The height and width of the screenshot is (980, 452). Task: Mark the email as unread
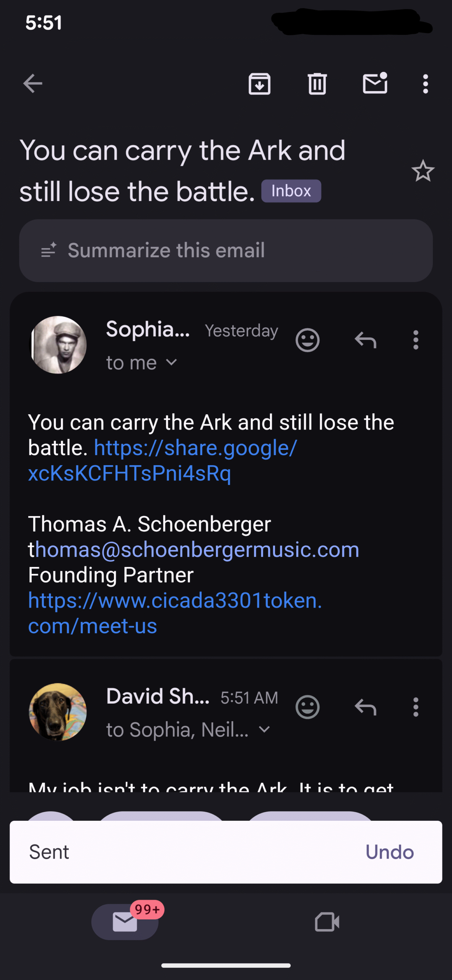[x=375, y=83]
